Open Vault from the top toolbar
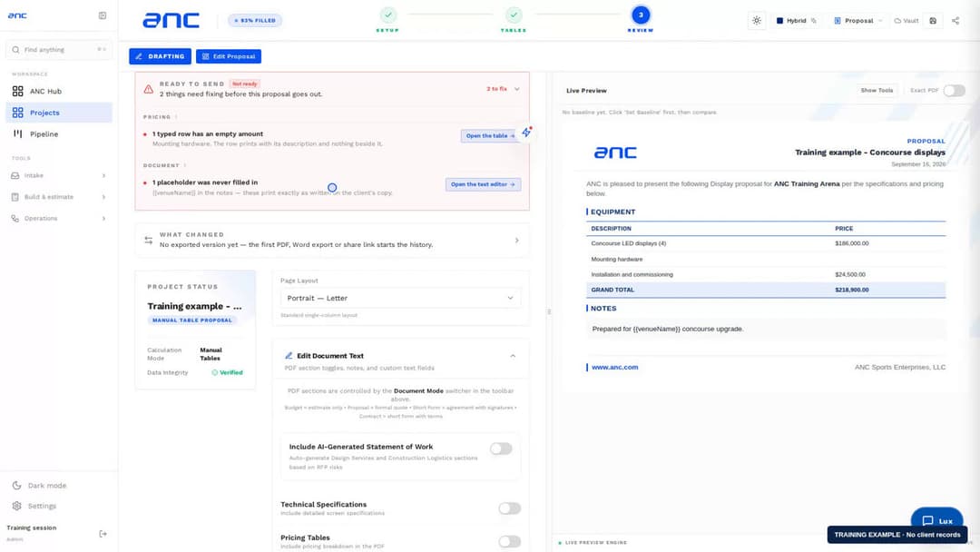 click(906, 21)
